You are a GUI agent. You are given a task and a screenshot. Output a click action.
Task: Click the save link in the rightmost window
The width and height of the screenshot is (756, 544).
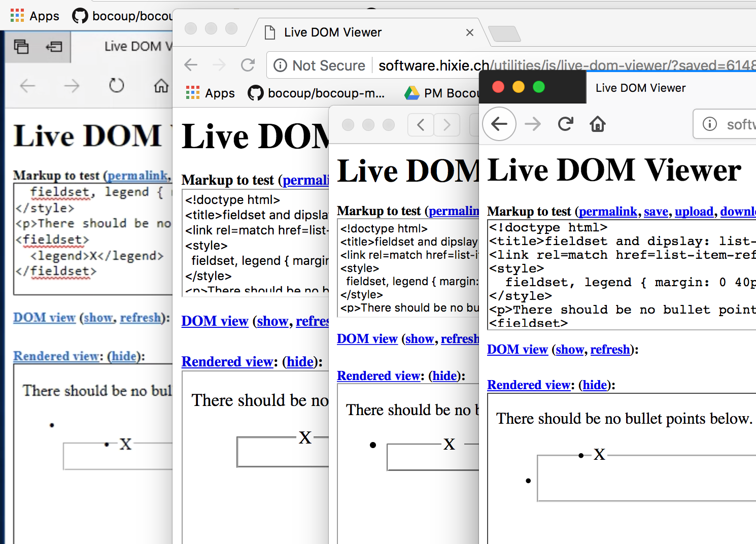[656, 212]
